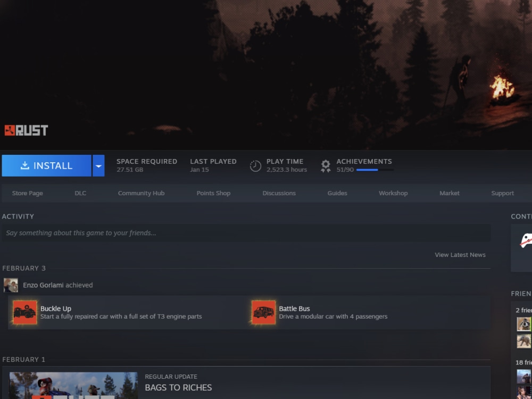Click the achievements gear ribbon icon
This screenshot has height=399, width=532.
coord(326,166)
